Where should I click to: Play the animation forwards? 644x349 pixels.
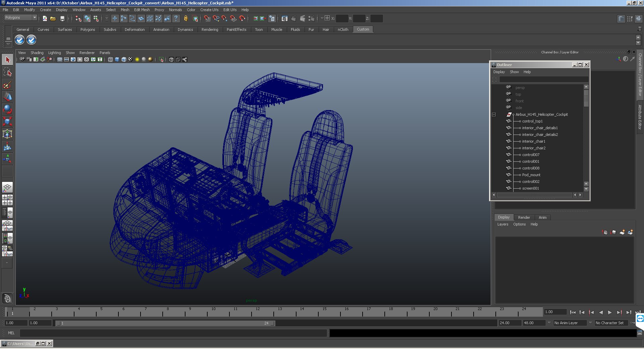pyautogui.click(x=610, y=312)
